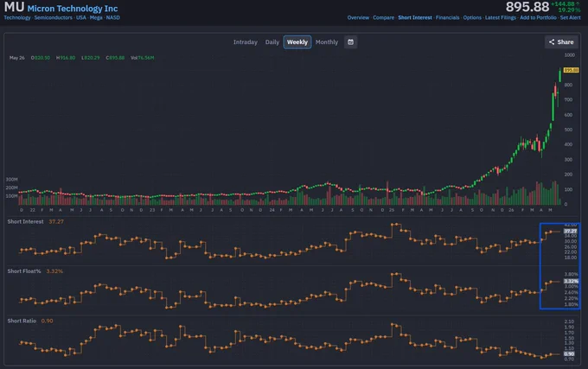Open the calendar date range icon

[x=350, y=42]
